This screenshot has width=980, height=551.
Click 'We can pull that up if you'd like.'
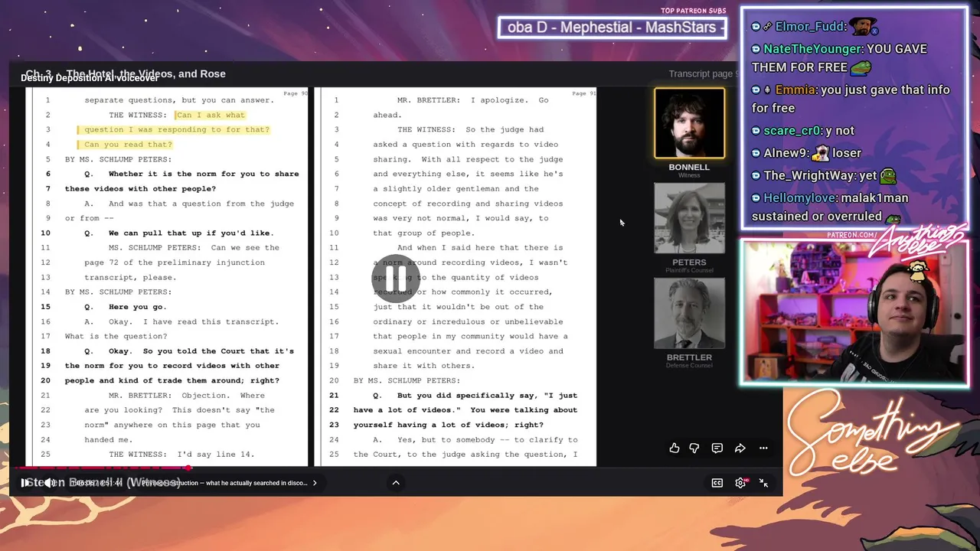(x=191, y=233)
